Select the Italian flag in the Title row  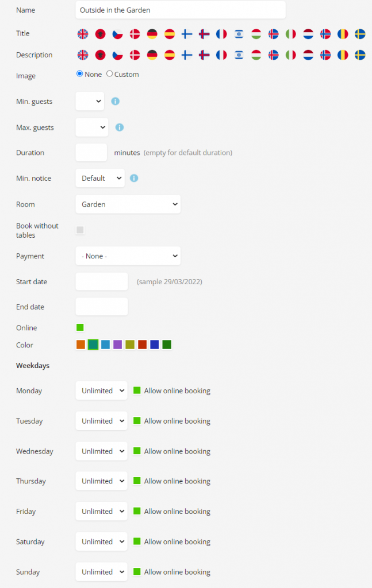290,34
